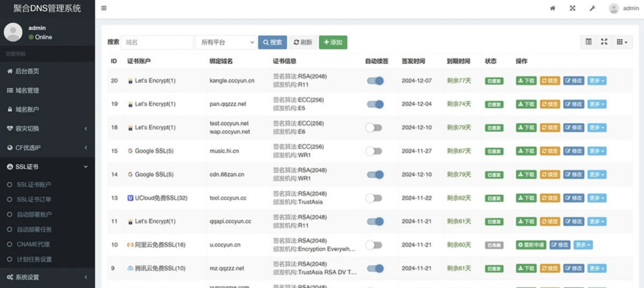Open 更多 dropdown for pan.qqzzz.net row

[x=597, y=104]
